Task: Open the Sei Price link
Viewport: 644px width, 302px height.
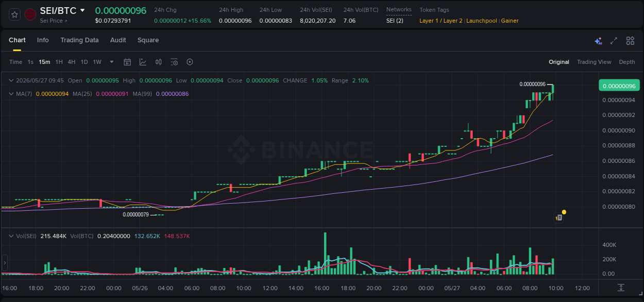Action: click(54, 21)
